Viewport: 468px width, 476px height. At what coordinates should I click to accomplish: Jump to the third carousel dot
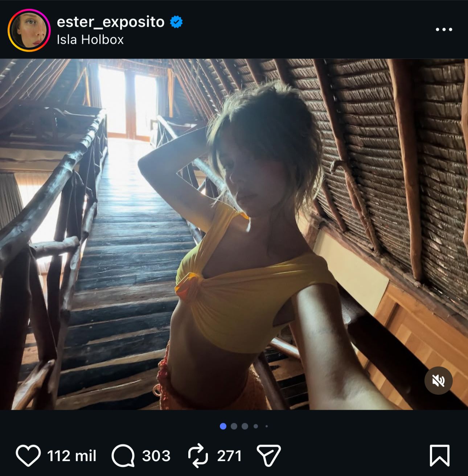point(245,426)
